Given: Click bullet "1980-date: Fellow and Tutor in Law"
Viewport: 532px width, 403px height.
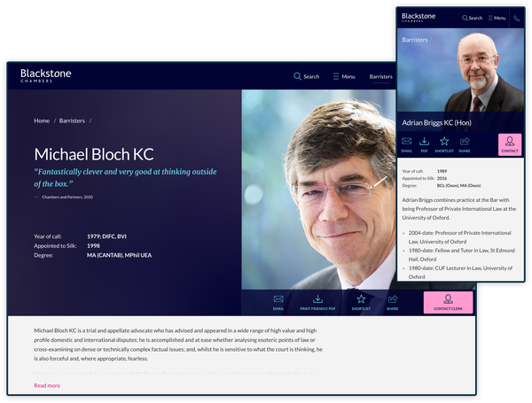Looking at the screenshot, I should pyautogui.click(x=461, y=255).
